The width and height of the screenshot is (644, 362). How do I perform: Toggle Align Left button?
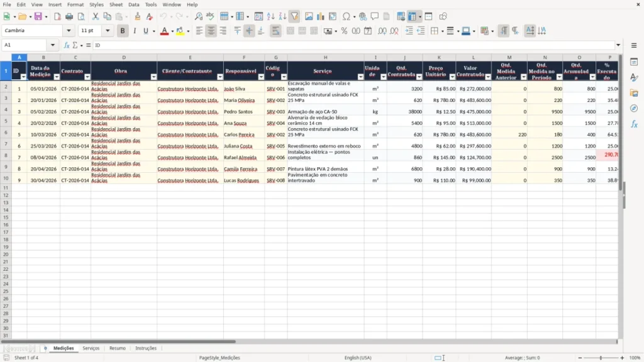pos(199,31)
